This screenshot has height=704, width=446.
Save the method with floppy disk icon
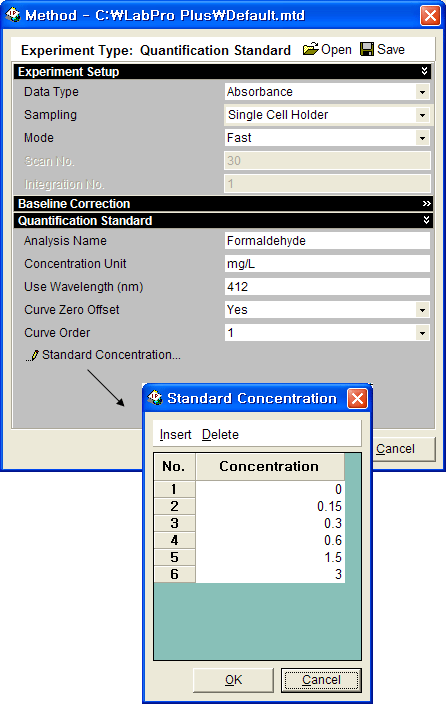[367, 49]
